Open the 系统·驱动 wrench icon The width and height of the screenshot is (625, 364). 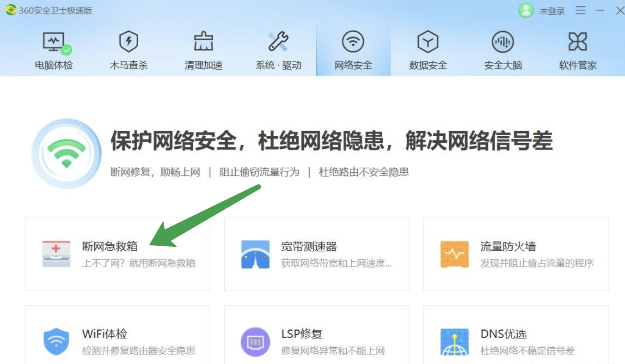tap(279, 42)
